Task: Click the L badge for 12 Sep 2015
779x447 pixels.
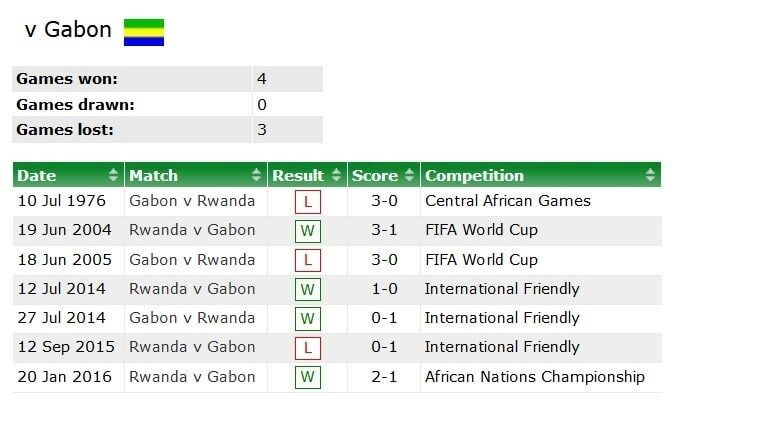Action: tap(308, 349)
